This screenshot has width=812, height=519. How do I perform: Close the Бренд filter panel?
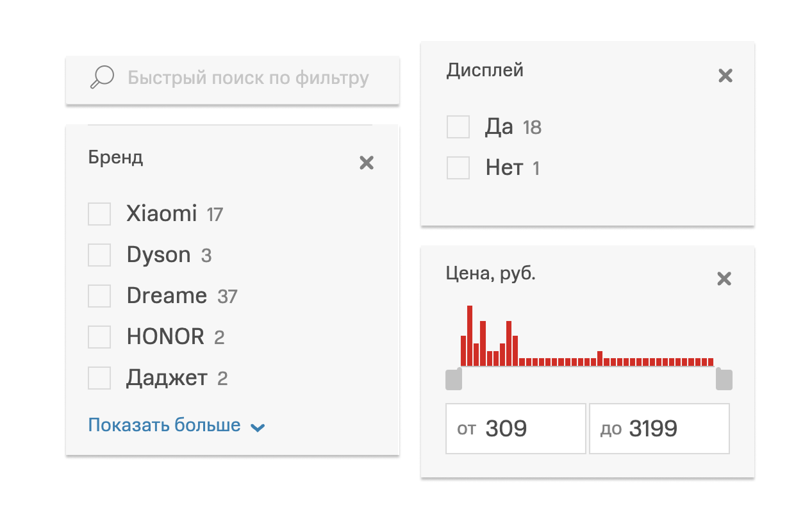pos(367,163)
